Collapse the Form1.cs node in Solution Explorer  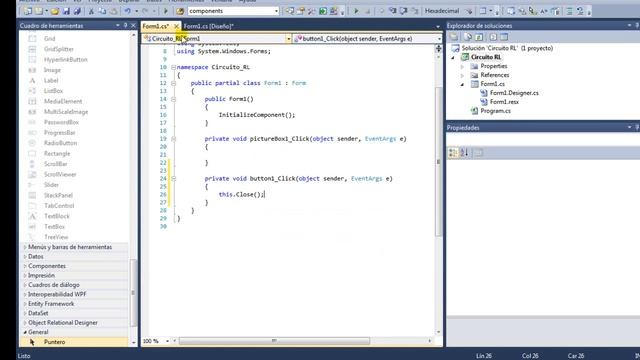462,84
